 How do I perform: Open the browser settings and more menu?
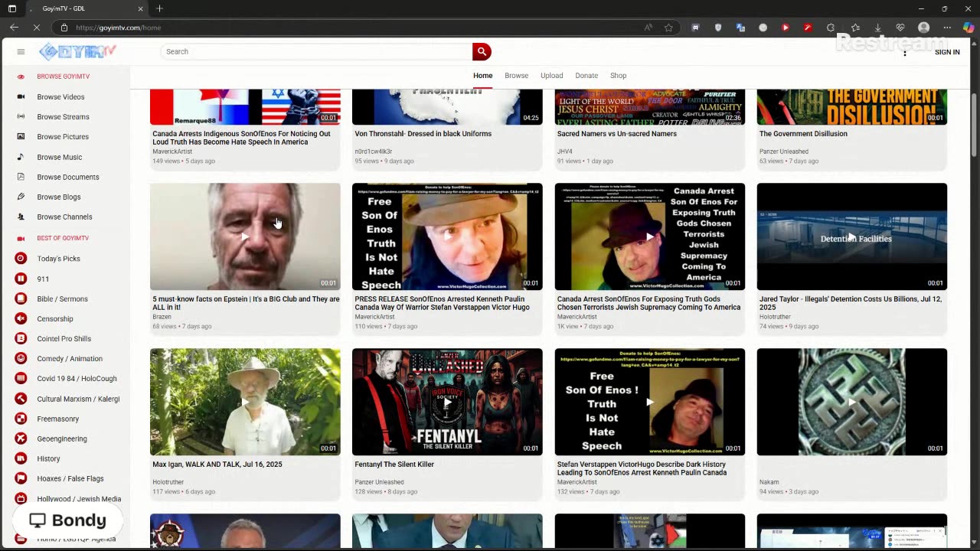947,28
